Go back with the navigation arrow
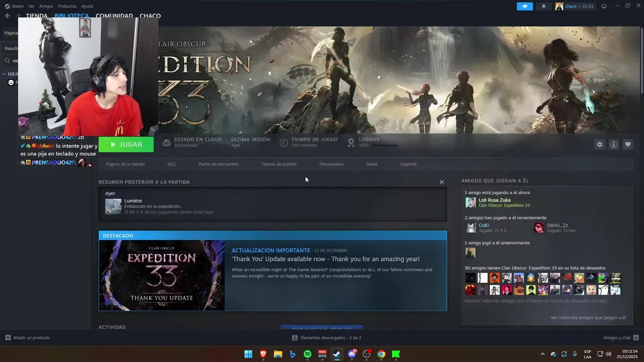The height and width of the screenshot is (362, 644). 8,16
